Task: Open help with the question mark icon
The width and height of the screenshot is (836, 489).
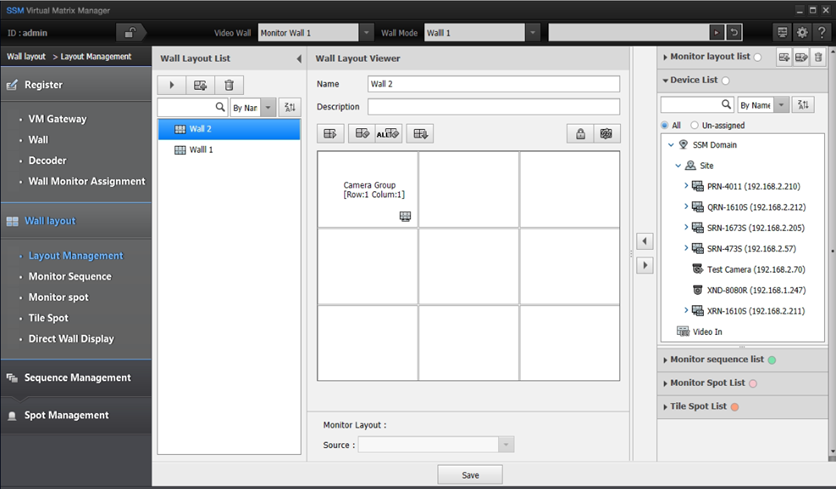Action: [822, 33]
